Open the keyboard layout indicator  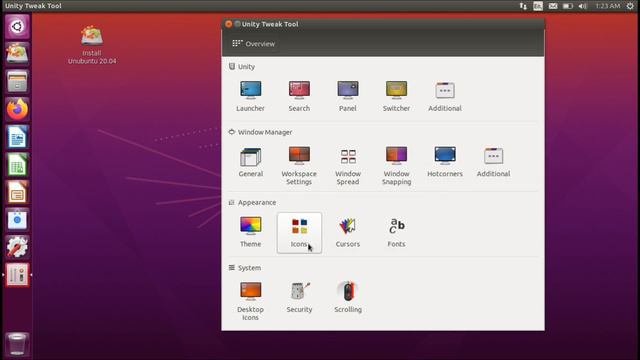pyautogui.click(x=538, y=6)
